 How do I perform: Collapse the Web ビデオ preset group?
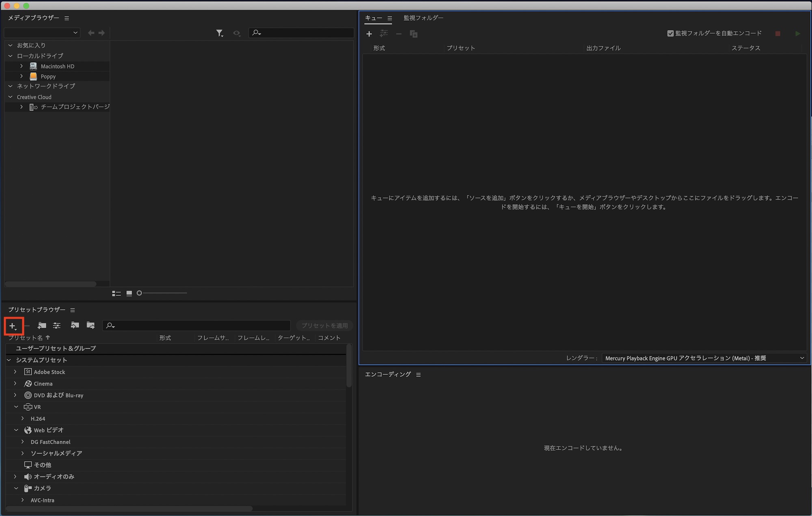point(16,430)
